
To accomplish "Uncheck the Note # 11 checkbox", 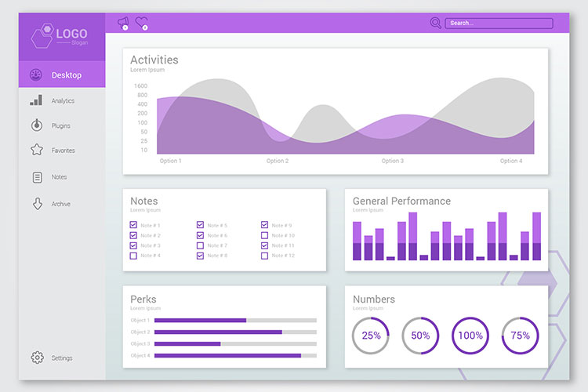I will click(265, 245).
